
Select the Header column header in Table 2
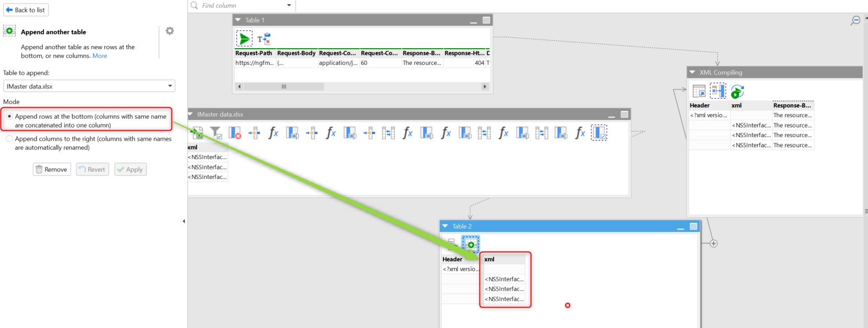coord(461,259)
